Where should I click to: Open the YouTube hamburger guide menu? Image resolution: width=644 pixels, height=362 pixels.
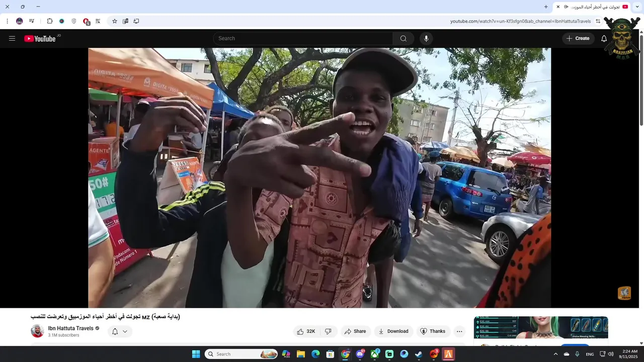[12, 39]
